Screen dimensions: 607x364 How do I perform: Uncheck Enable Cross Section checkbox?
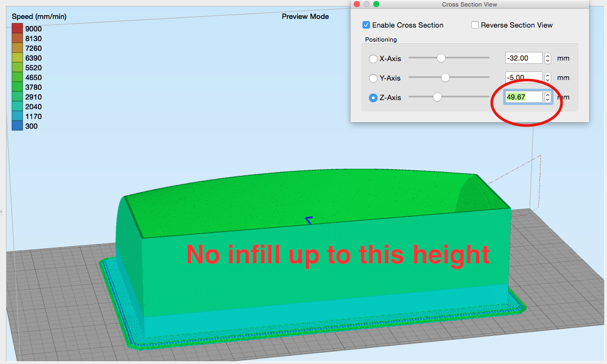(366, 25)
